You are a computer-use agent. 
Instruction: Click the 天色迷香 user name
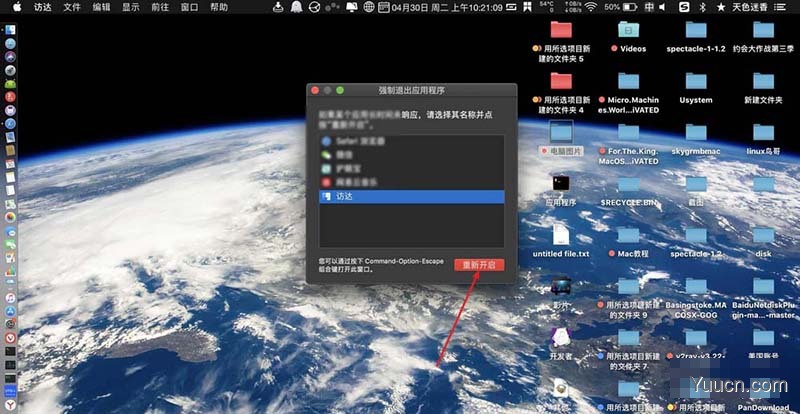point(749,8)
